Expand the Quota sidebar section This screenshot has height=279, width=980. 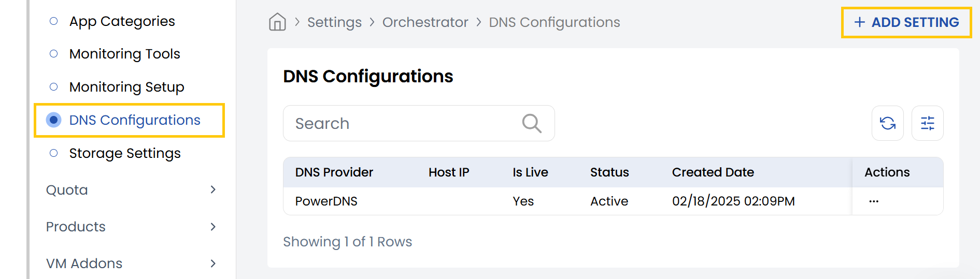[x=212, y=190]
